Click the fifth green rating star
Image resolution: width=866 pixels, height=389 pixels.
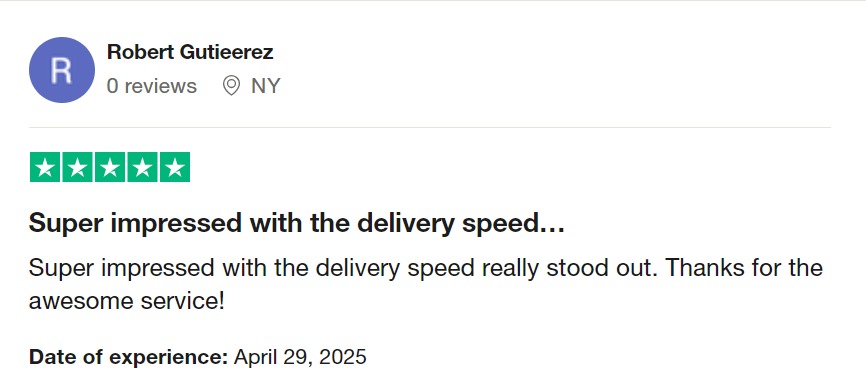175,167
